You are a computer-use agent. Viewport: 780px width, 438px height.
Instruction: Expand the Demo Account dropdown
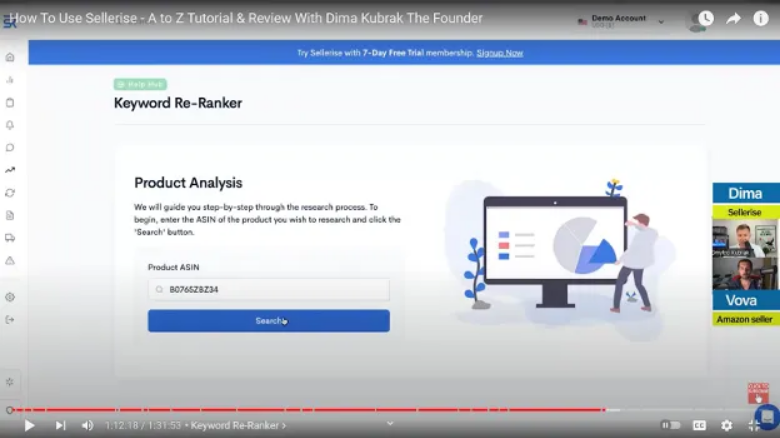(661, 22)
